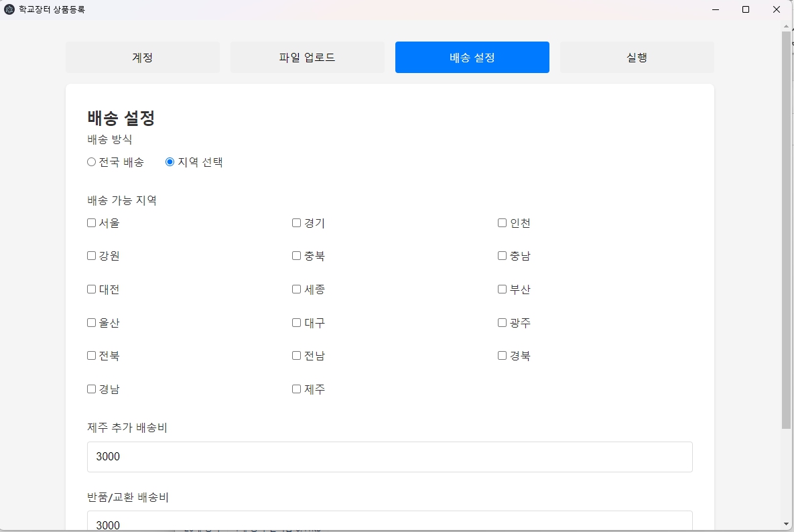This screenshot has height=532, width=794.
Task: Select the 배송 설정 tab
Action: [472, 58]
